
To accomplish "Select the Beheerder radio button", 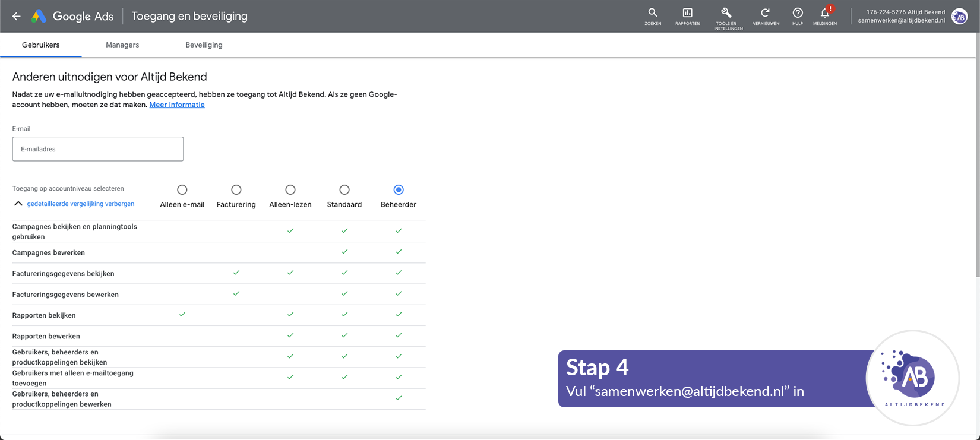I will pos(399,190).
